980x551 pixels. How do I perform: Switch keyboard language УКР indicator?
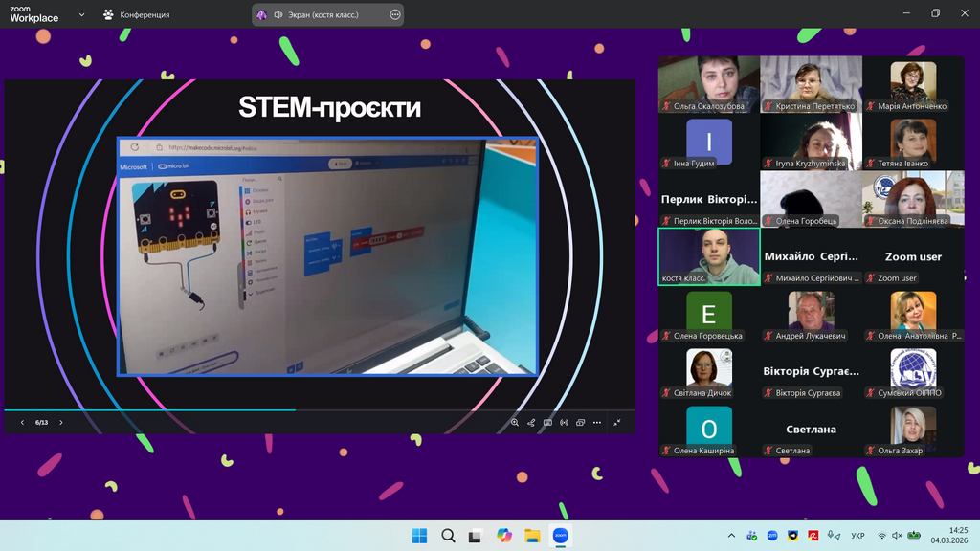(x=857, y=536)
